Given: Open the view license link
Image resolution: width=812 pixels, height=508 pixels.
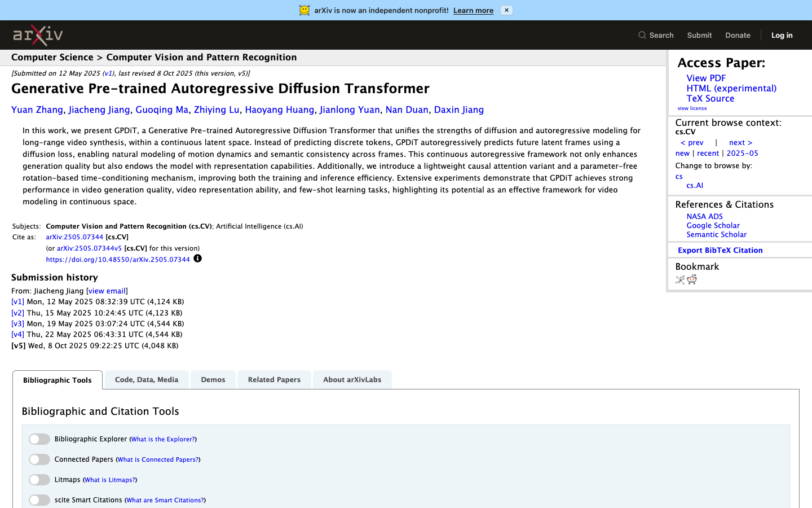Looking at the screenshot, I should click(692, 108).
